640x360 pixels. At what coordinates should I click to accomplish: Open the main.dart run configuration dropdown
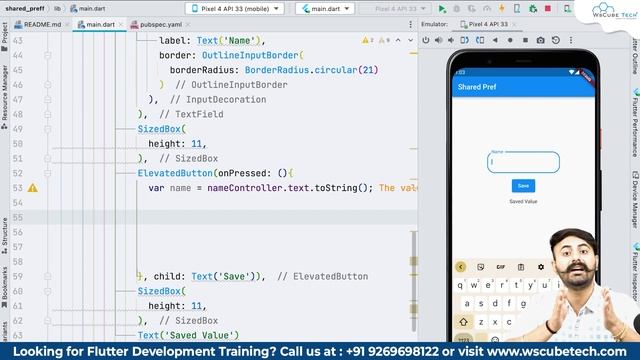tap(325, 9)
